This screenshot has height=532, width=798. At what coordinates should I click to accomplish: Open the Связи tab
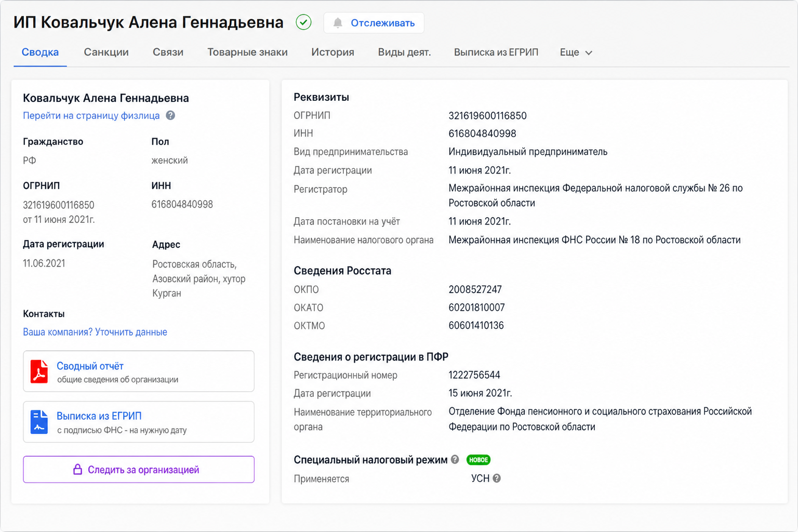pyautogui.click(x=168, y=52)
